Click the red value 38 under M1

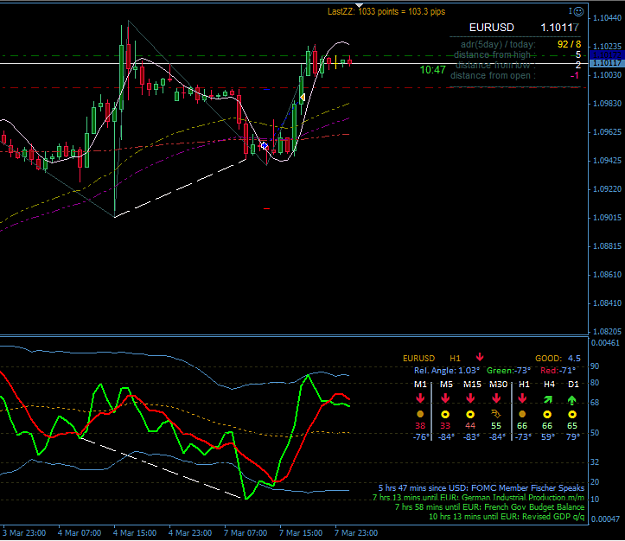click(x=420, y=426)
